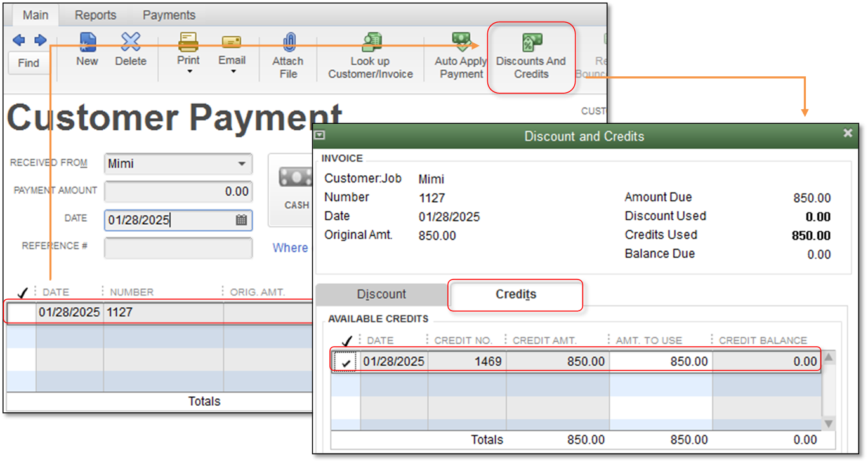Viewport: 868px width, 463px height.
Task: Click credit amount 850.00 in credit row
Action: point(558,361)
